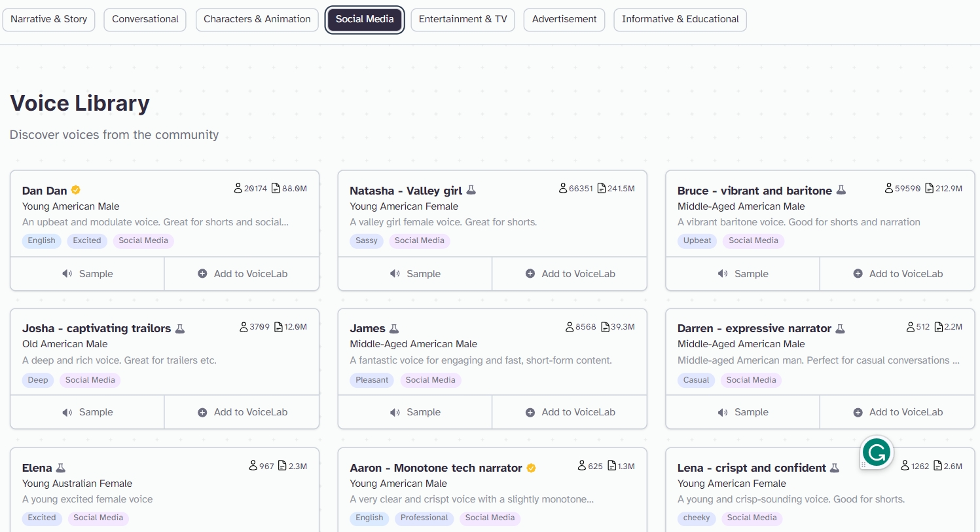Play the Sample for Natasha - Valley girl
The height and width of the screenshot is (532, 980).
(x=415, y=274)
